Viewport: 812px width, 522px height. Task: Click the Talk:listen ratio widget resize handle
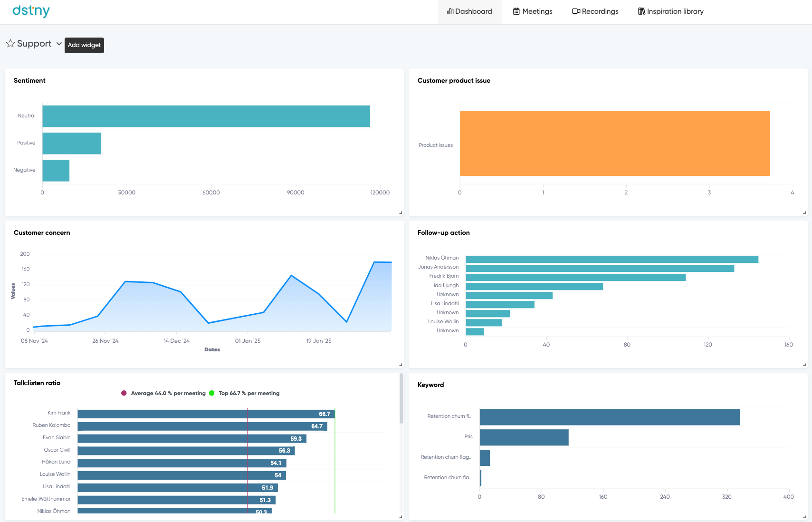[x=401, y=517]
